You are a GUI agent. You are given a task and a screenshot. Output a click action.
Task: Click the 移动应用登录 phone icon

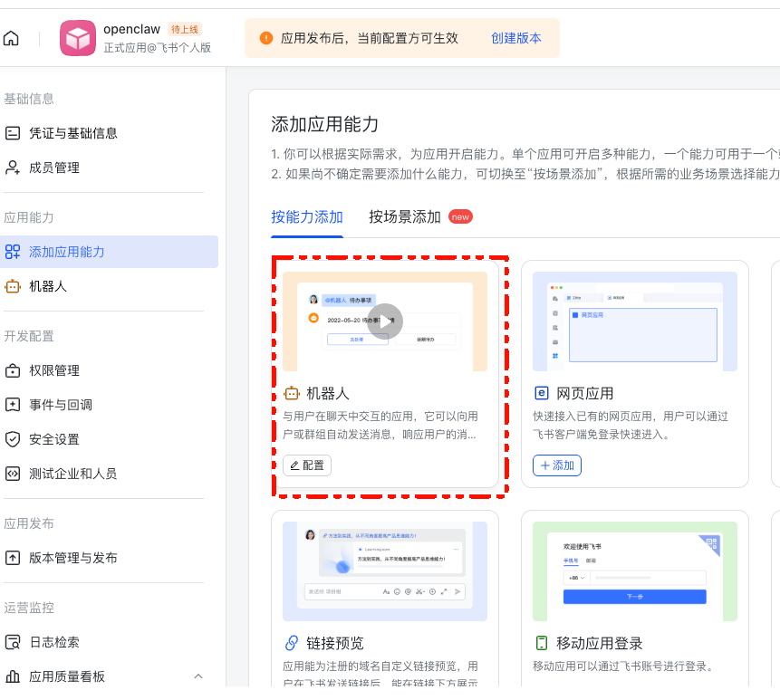coord(541,643)
